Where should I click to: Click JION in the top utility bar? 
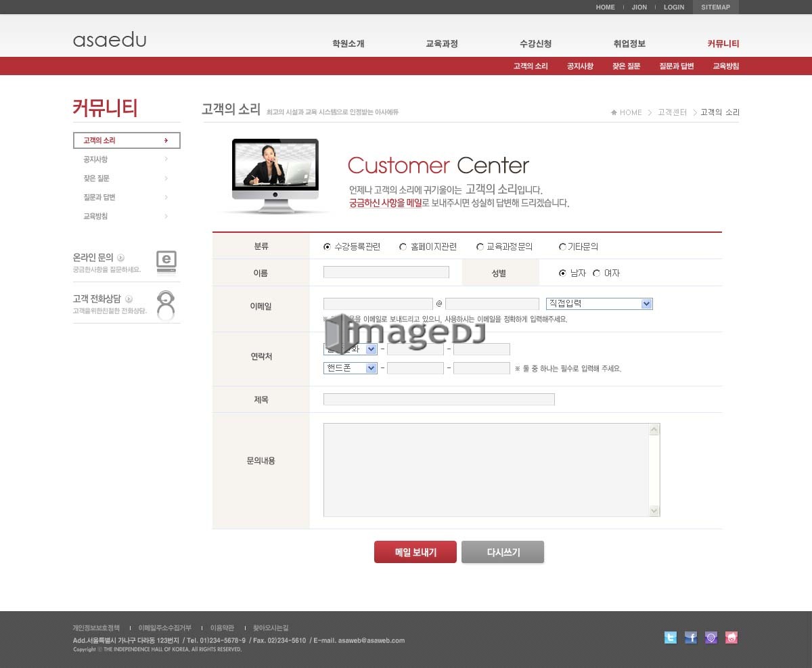click(639, 7)
